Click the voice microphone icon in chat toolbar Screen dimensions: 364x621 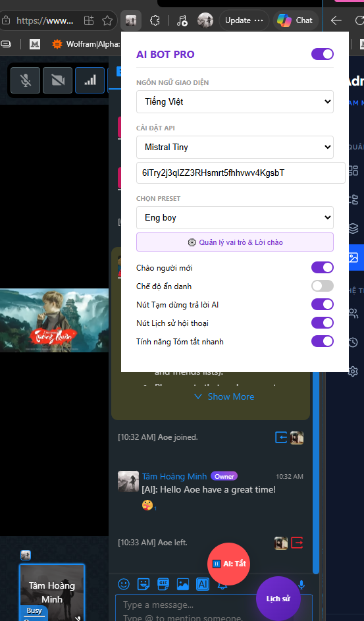coord(301,585)
